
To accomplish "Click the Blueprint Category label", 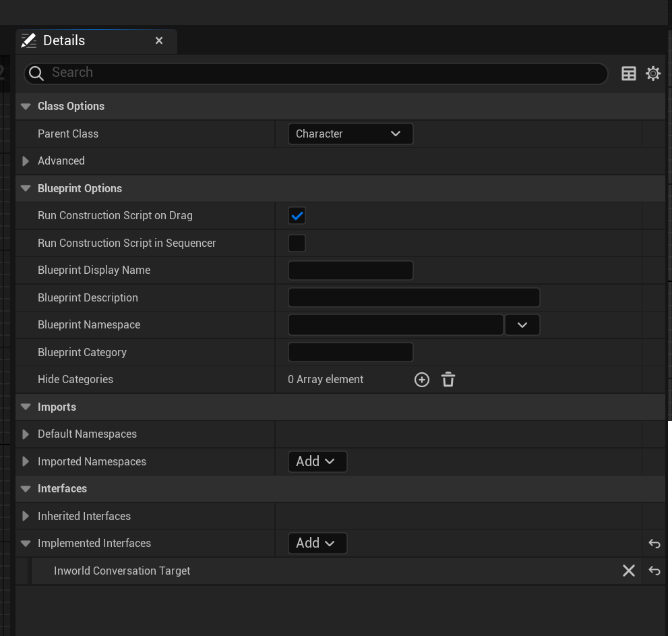I will click(x=82, y=352).
